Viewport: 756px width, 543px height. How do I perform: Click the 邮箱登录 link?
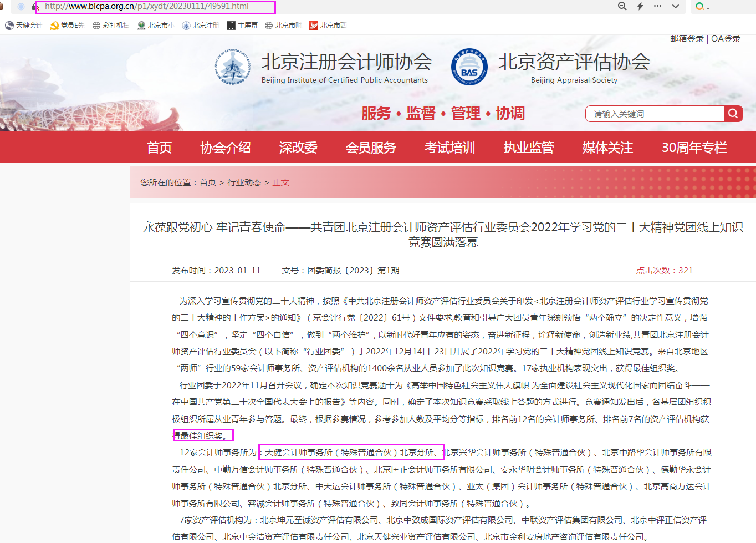point(686,39)
